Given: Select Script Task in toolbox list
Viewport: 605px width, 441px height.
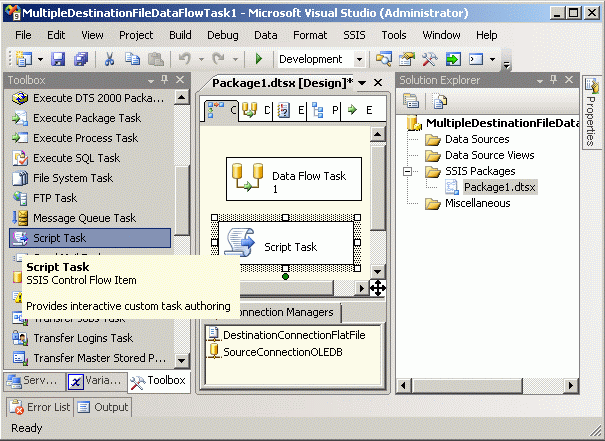Looking at the screenshot, I should pos(90,238).
